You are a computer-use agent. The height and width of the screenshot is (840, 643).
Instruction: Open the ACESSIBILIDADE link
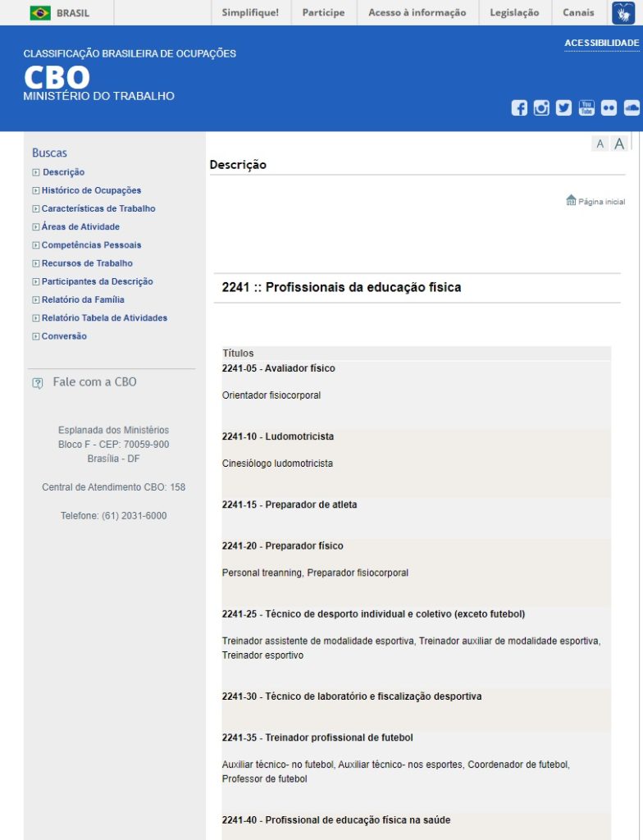tap(601, 43)
